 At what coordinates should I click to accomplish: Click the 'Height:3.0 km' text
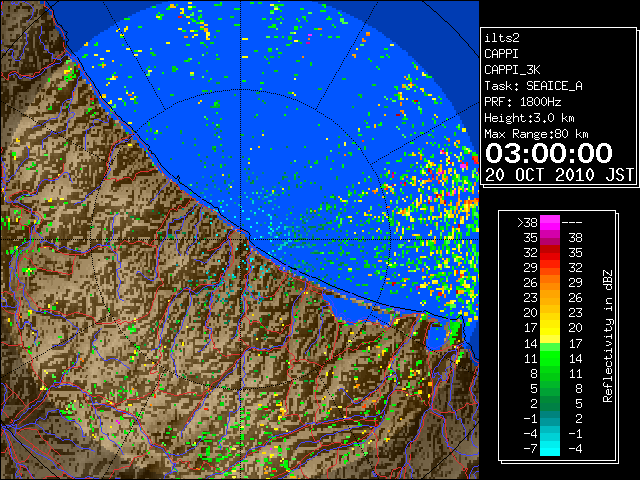tap(529, 118)
